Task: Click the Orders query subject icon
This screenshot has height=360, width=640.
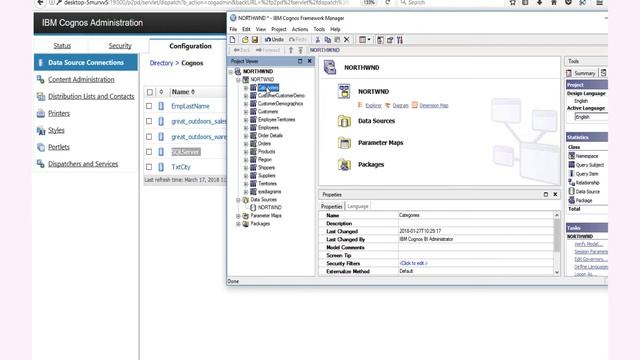Action: [x=253, y=143]
